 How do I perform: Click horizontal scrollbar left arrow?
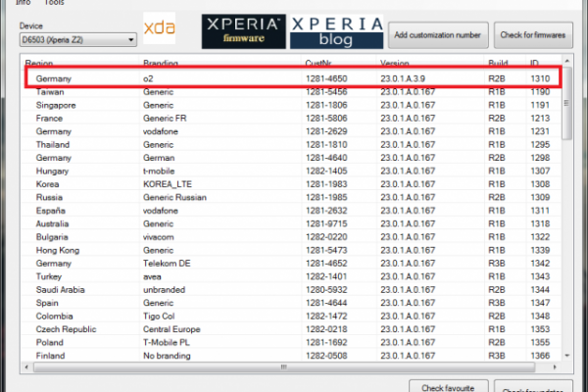coord(26,367)
